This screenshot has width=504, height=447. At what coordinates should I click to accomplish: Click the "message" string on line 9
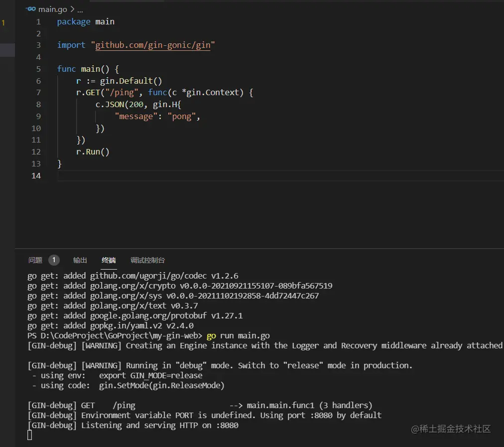[136, 117]
